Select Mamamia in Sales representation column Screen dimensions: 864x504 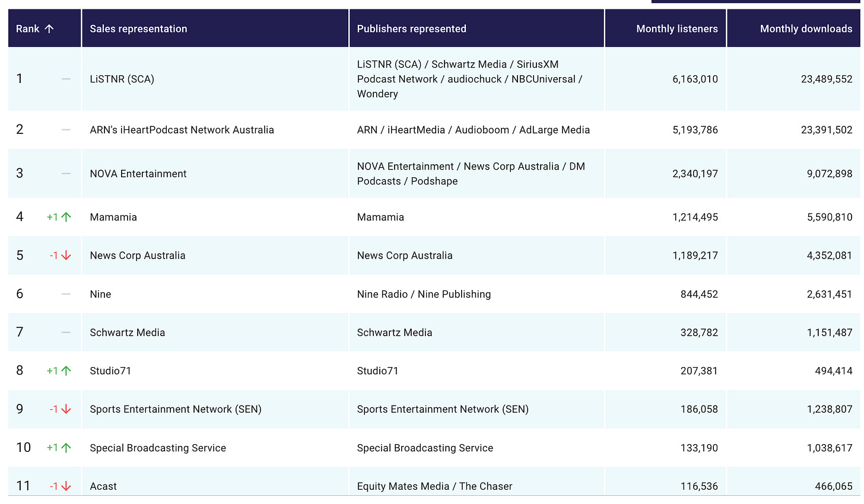tap(113, 217)
